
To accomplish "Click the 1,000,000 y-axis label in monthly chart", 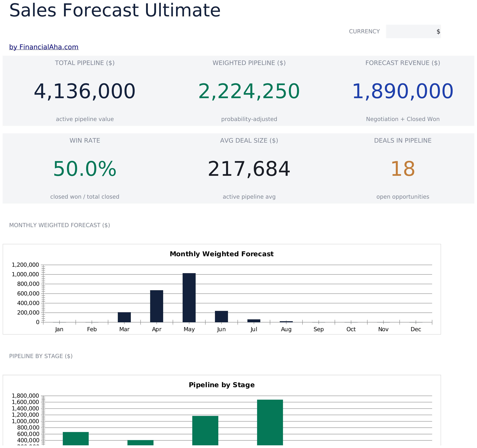I will [x=25, y=274].
